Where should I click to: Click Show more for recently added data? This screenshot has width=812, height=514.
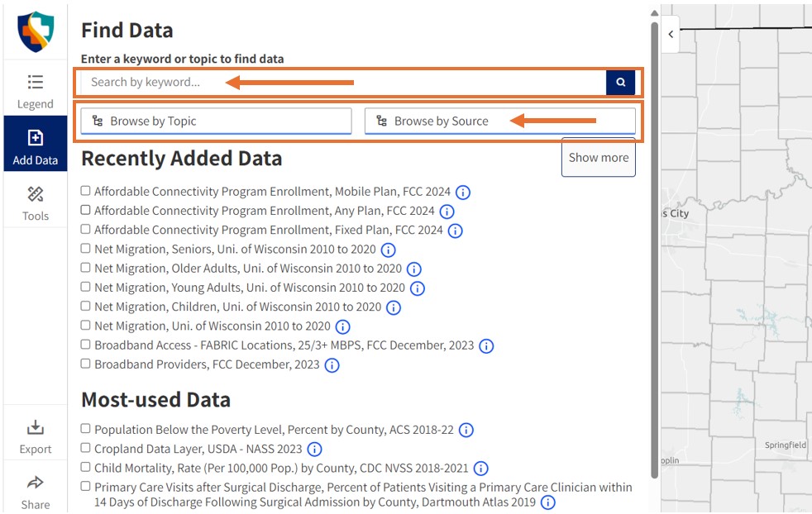(598, 157)
